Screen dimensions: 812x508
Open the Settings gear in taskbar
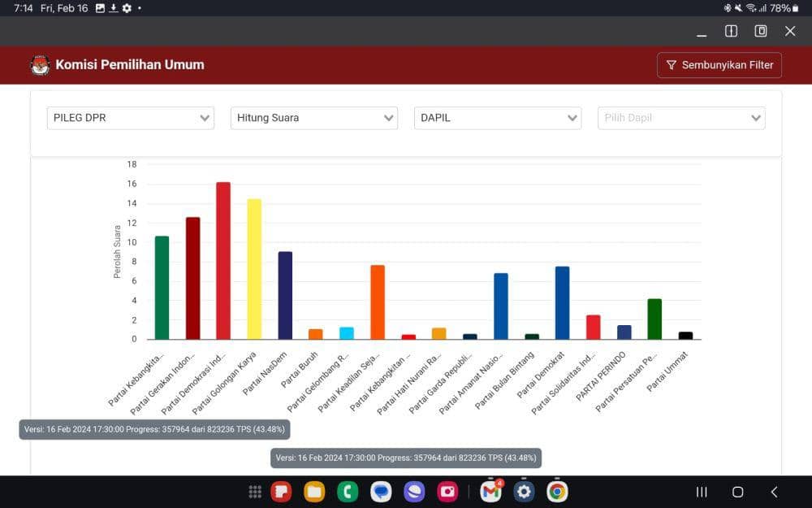point(524,492)
